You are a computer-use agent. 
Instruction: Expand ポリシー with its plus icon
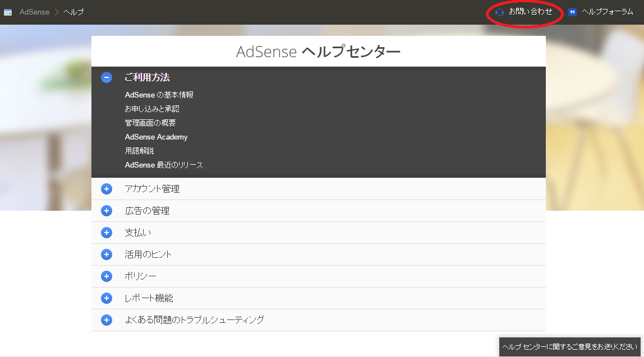pos(107,276)
